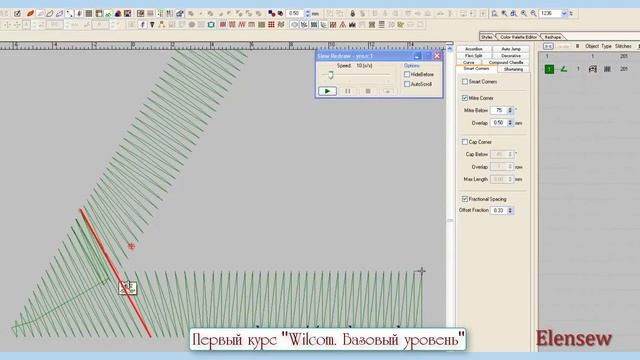
Task: Select the red dotted grid stitch icon
Action: pyautogui.click(x=271, y=24)
